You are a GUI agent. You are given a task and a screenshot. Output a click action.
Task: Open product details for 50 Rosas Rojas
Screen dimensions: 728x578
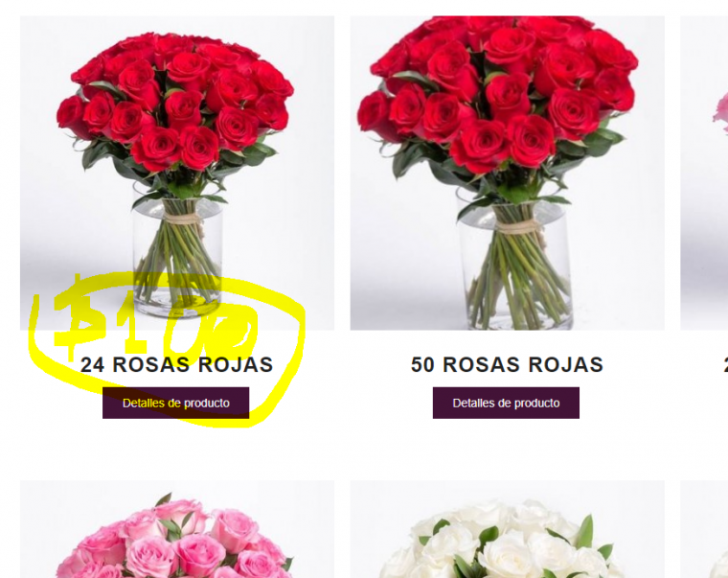(506, 403)
